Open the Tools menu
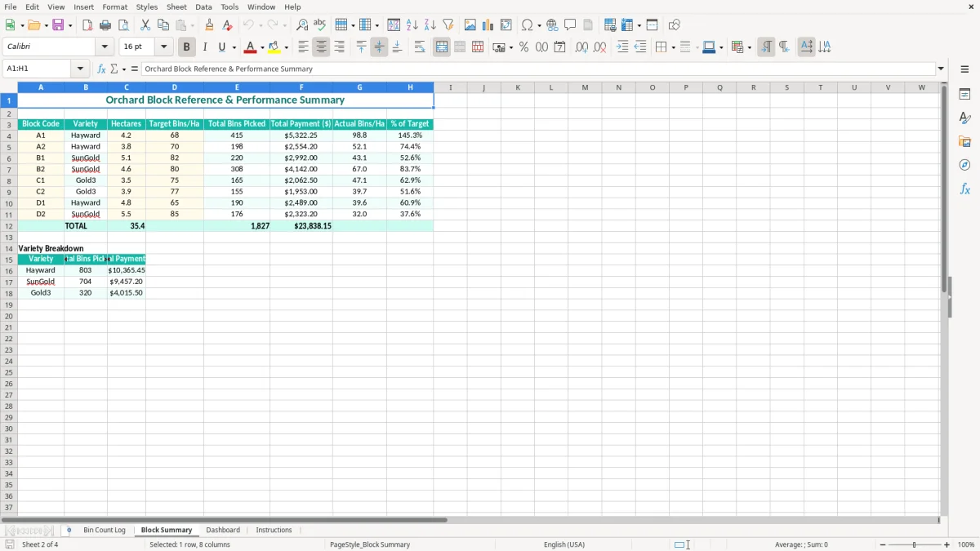980x551 pixels. (229, 7)
